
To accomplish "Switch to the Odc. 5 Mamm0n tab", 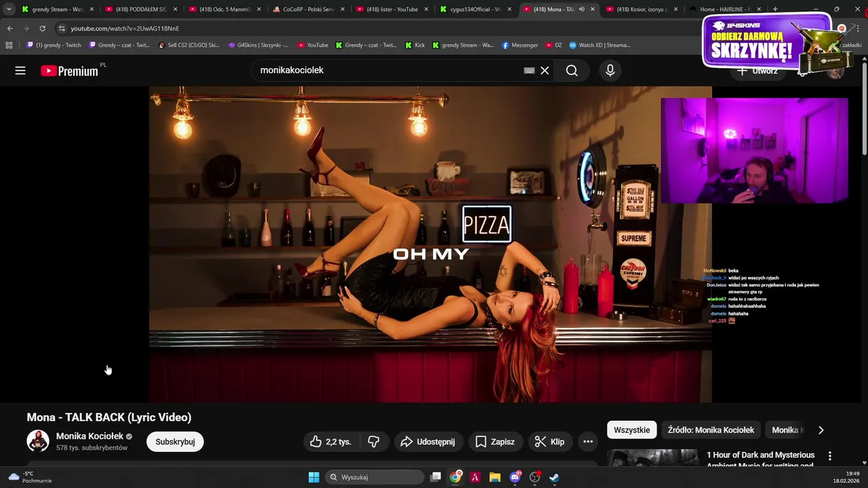I will [224, 9].
